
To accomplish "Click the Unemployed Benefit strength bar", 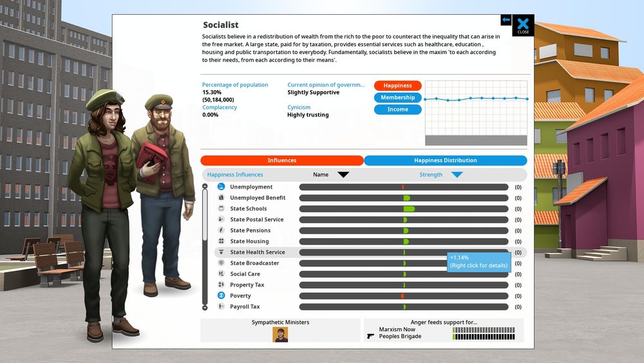I will (404, 198).
